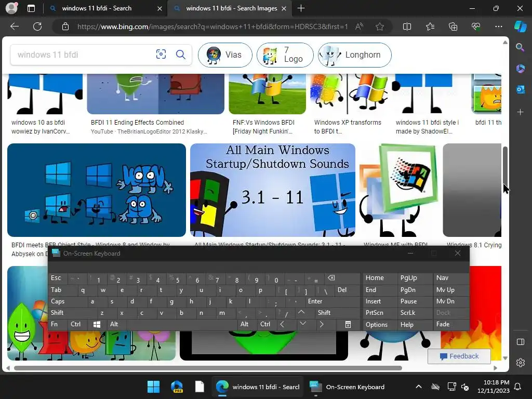Toggle the hide sidebar button
Viewport: 532px width, 399px height.
pos(521,342)
